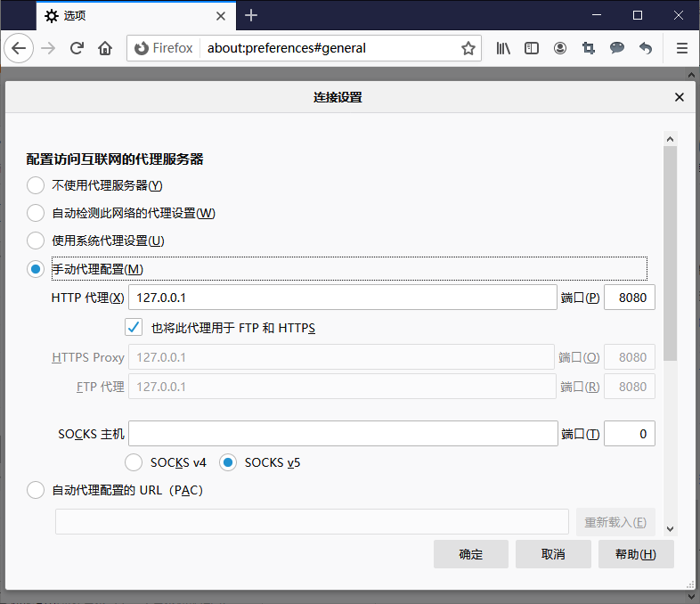Image resolution: width=700 pixels, height=604 pixels.
Task: Uncheck 也将此代理用于 FTP 和 HTTPS
Action: 134,327
